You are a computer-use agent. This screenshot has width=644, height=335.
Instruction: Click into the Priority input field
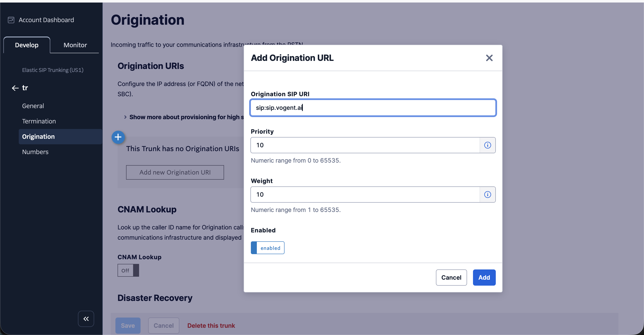click(365, 145)
